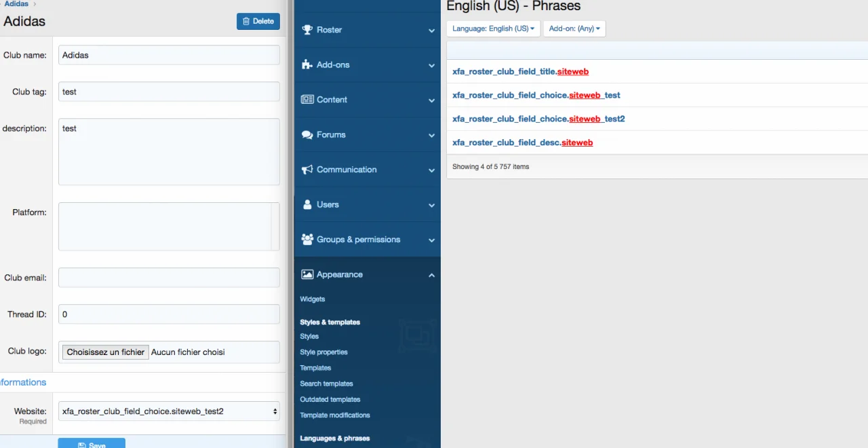
Task: Open the Widgets menu entry
Action: pyautogui.click(x=313, y=299)
